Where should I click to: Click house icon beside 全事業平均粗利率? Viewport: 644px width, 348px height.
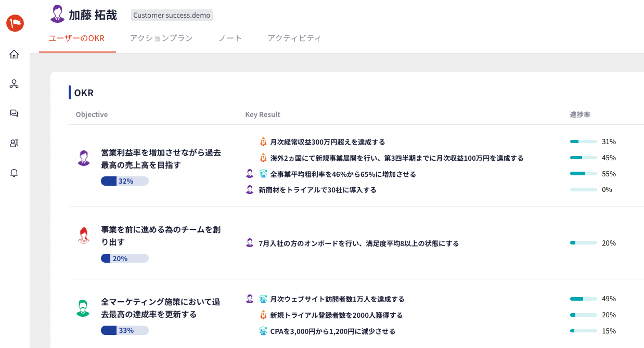click(x=263, y=174)
